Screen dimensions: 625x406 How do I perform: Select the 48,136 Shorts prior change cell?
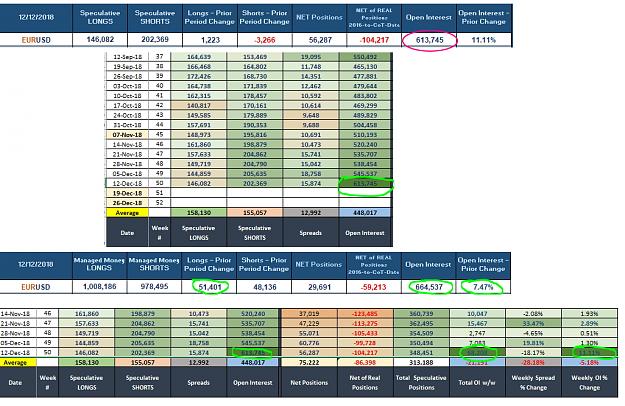coord(265,287)
